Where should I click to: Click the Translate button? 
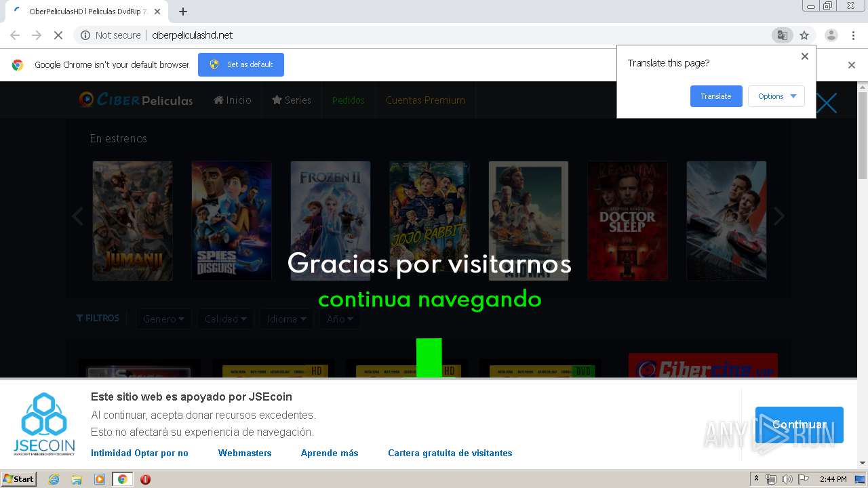[716, 96]
